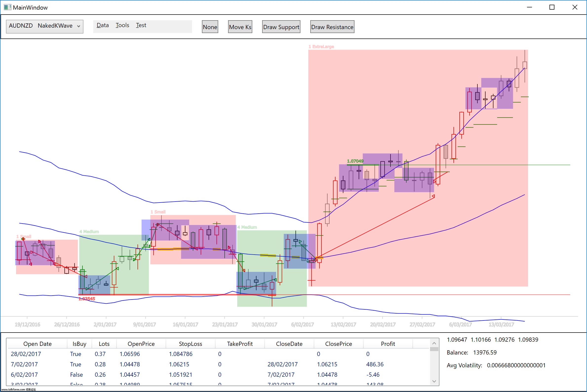Open the Data menu
This screenshot has width=587, height=392.
pyautogui.click(x=102, y=25)
